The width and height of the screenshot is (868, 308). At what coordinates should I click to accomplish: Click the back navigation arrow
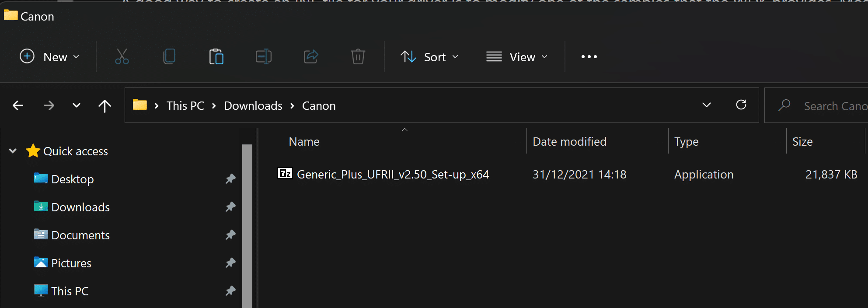tap(17, 105)
